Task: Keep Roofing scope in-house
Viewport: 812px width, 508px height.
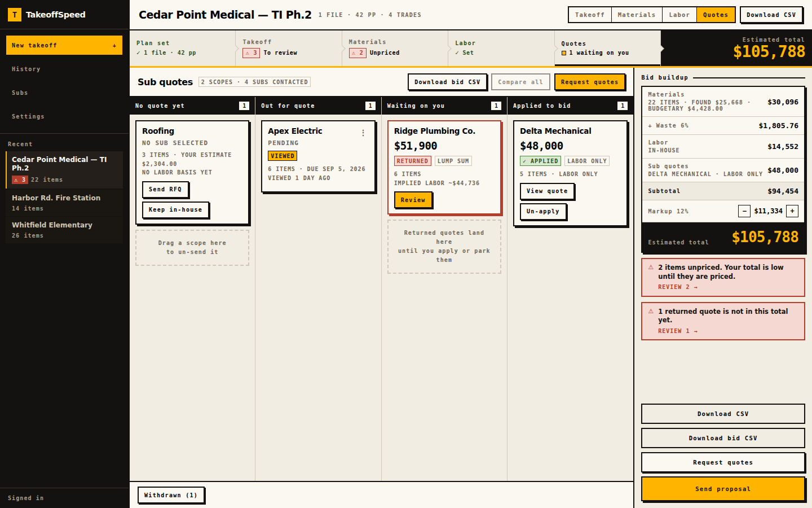Action: [175, 210]
